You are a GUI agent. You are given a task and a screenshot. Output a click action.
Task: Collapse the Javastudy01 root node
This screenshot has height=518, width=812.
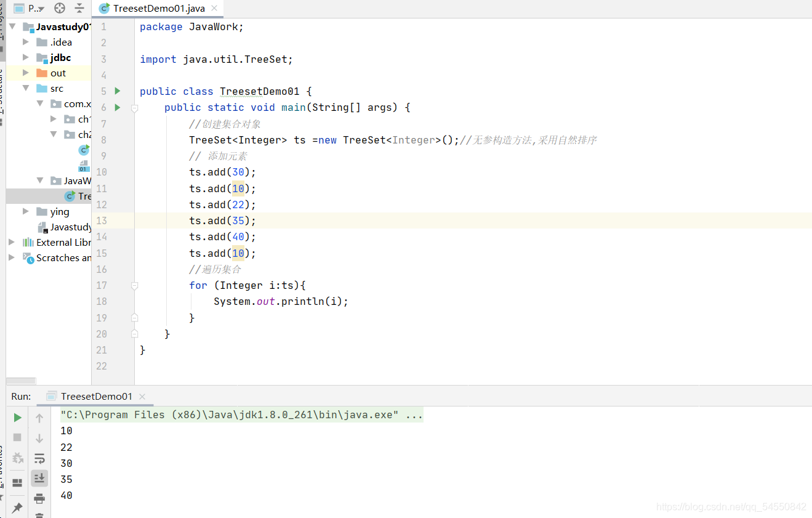12,27
